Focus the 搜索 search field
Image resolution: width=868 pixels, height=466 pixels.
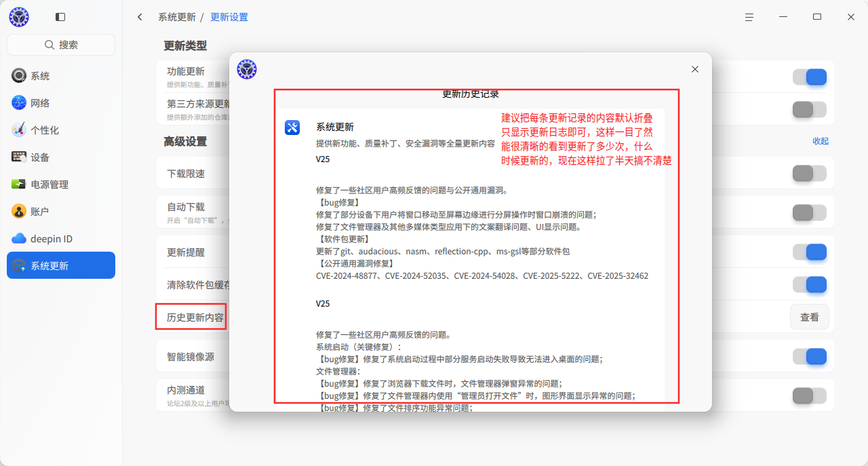click(x=61, y=45)
